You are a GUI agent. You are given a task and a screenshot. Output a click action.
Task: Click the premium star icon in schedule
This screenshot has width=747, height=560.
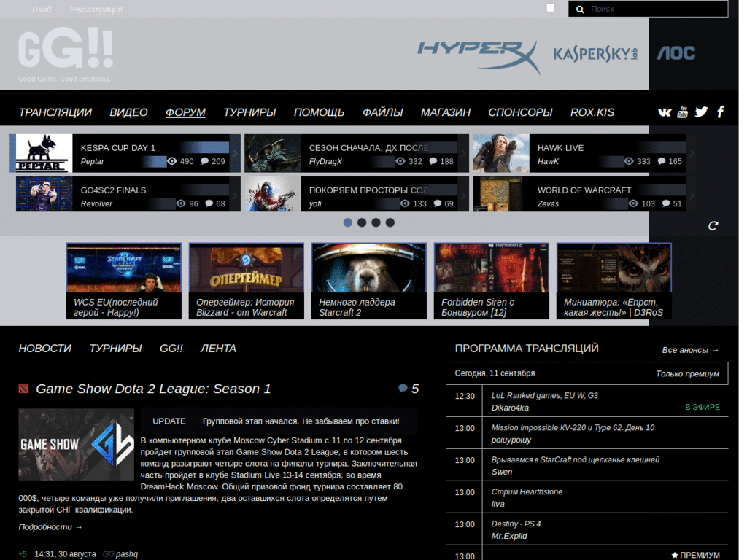tap(675, 555)
